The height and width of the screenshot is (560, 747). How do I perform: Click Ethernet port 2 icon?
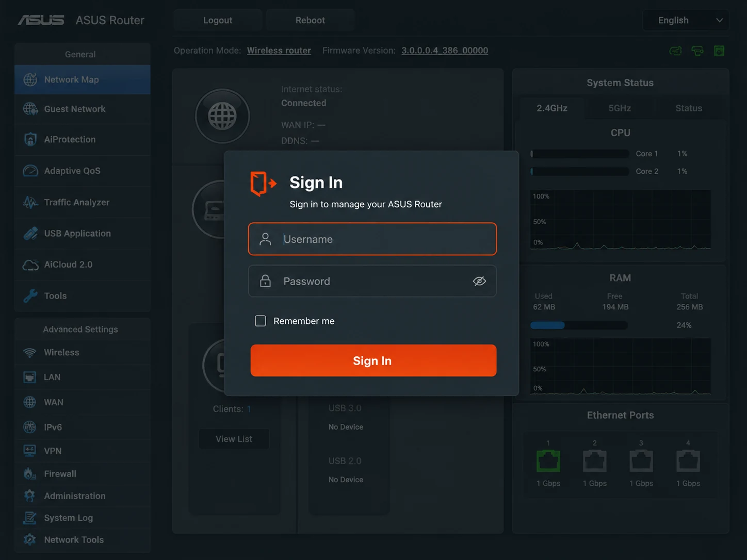point(595,460)
